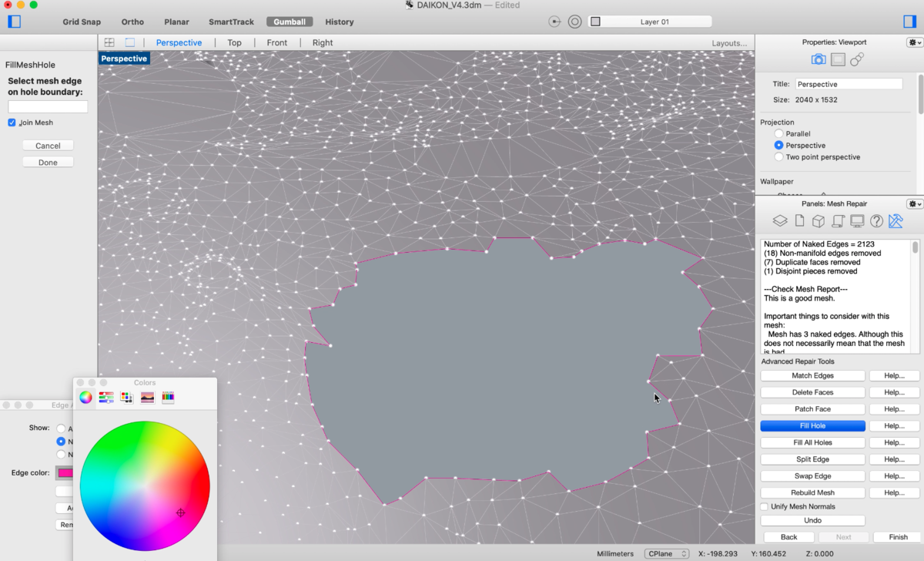
Task: Click the Swap Edge button
Action: [x=812, y=476]
